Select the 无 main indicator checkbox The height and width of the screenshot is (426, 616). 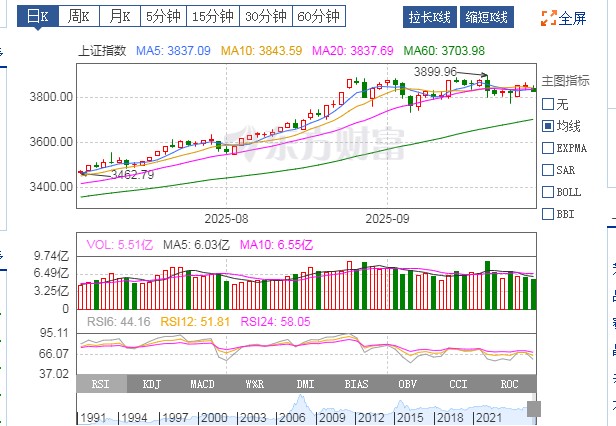click(x=547, y=104)
